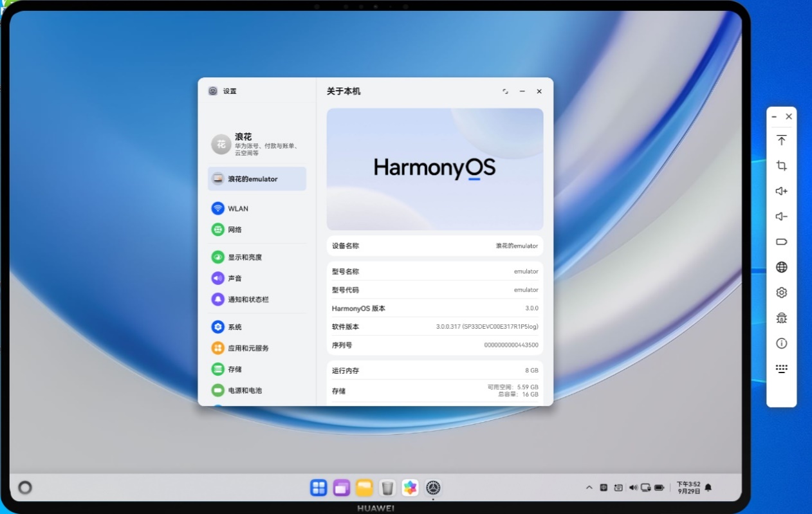This screenshot has height=514, width=812.
Task: Click the 序列号 serial number row
Action: pyautogui.click(x=435, y=345)
